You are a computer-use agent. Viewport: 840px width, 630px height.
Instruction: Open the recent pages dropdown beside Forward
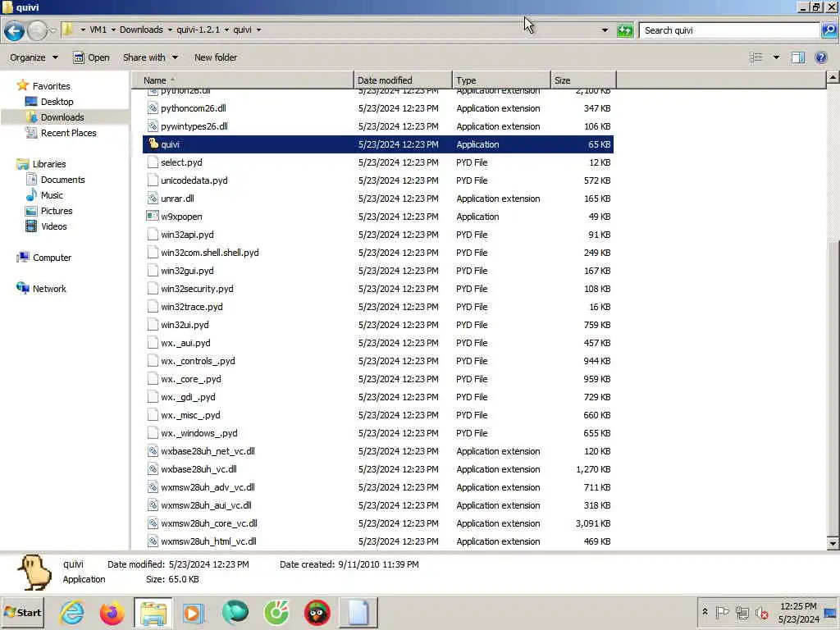(52, 30)
